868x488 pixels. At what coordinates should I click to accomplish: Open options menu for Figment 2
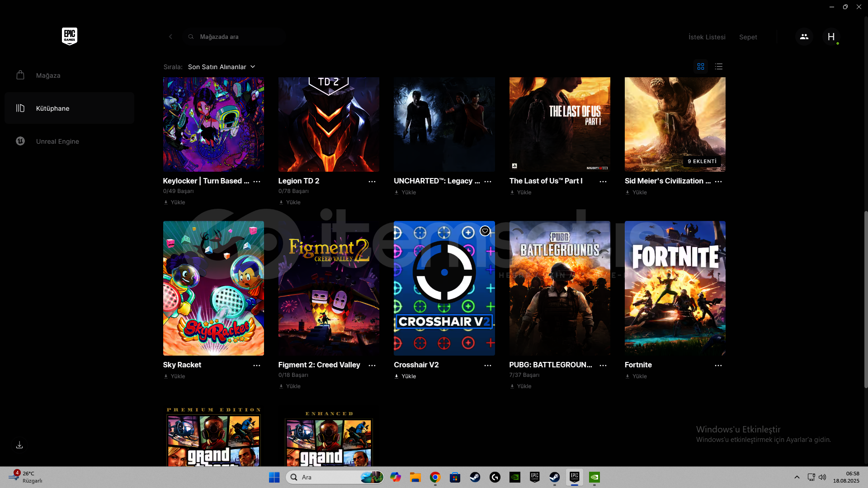[x=372, y=365]
